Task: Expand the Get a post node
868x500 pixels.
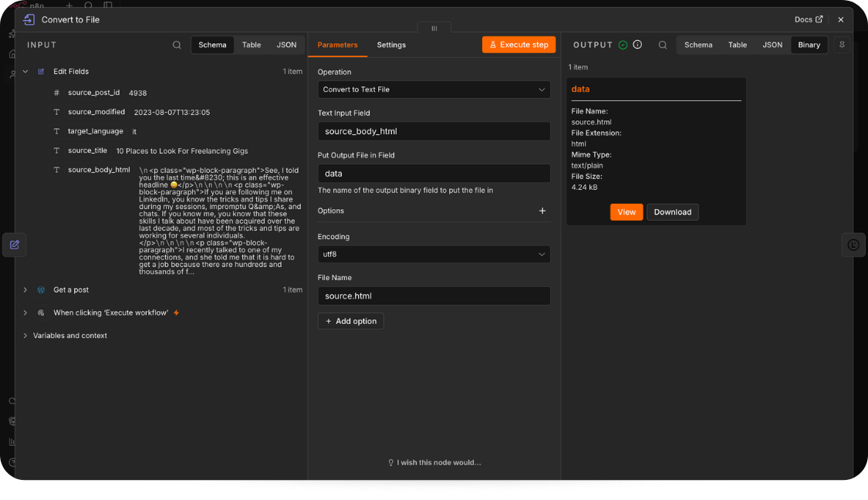Action: click(25, 289)
